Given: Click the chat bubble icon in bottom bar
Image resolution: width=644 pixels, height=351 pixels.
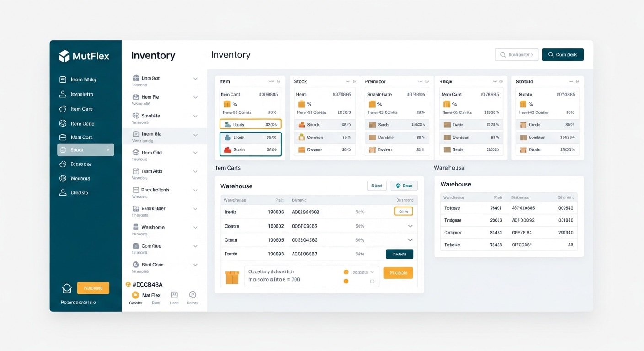Looking at the screenshot, I should (x=193, y=295).
